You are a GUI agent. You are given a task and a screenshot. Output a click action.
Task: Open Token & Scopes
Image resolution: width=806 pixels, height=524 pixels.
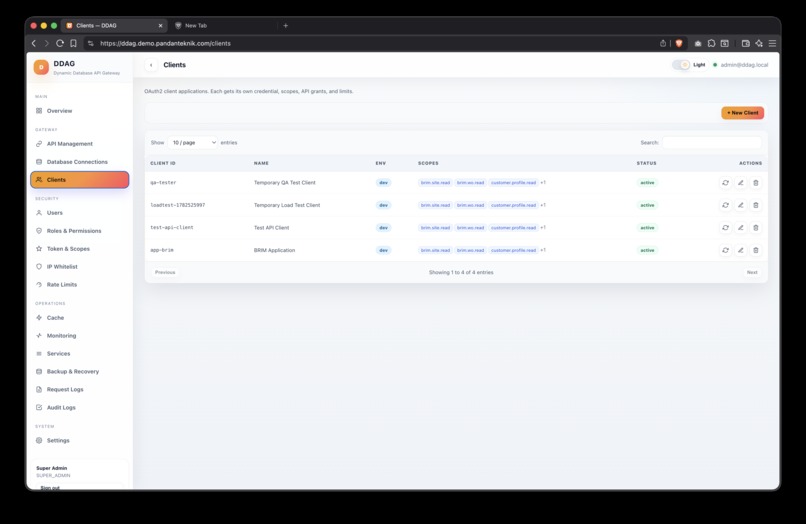pyautogui.click(x=79, y=248)
